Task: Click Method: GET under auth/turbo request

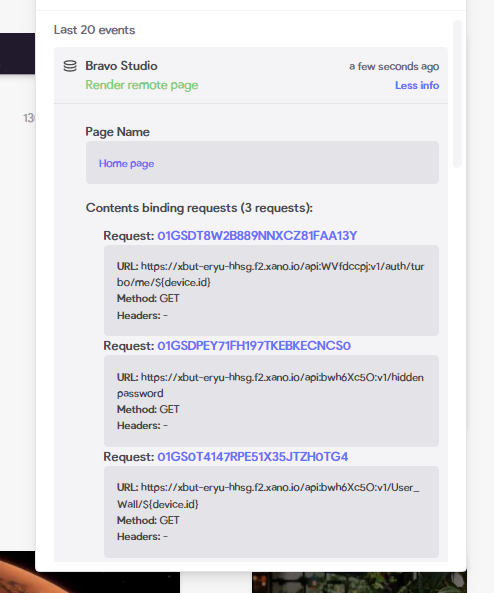Action: 148,298
